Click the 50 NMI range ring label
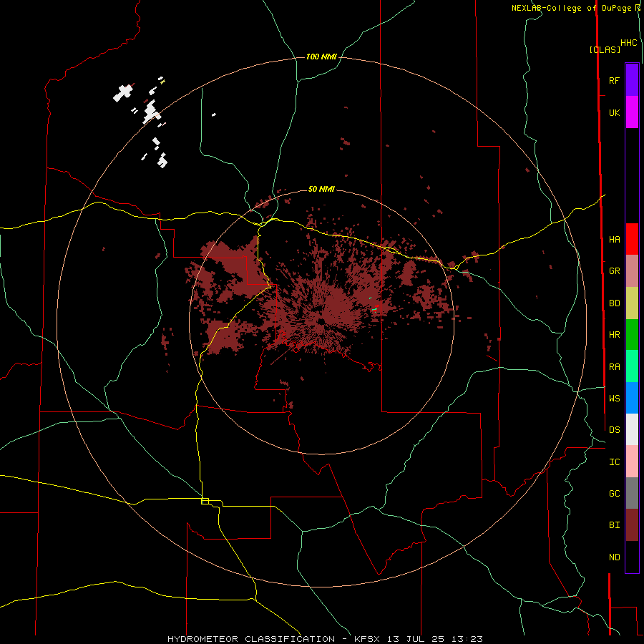The width and height of the screenshot is (644, 644). [x=321, y=189]
